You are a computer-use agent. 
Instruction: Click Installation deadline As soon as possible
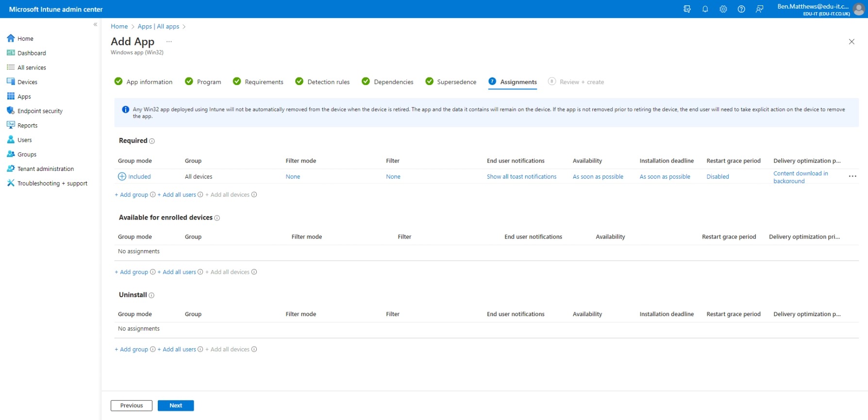(665, 177)
